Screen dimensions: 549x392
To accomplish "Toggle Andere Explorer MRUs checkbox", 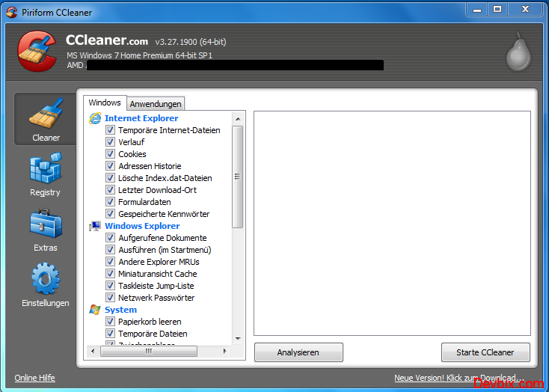I will 110,262.
